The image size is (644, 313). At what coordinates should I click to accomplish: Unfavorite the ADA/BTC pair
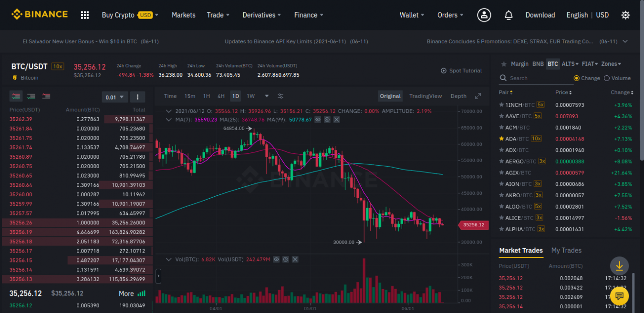click(x=501, y=139)
